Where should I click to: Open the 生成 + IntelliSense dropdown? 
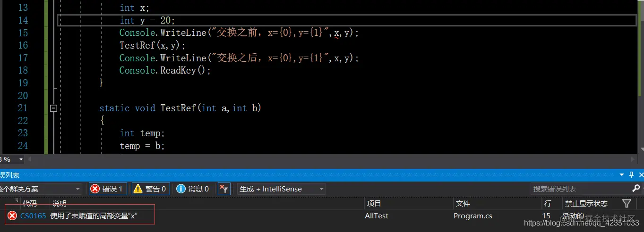point(282,189)
